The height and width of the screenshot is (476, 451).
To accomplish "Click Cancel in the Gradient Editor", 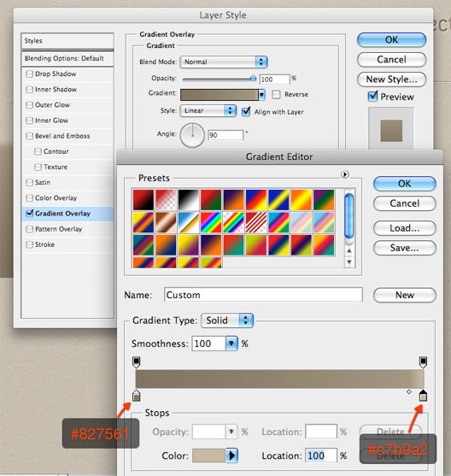I will tap(405, 203).
